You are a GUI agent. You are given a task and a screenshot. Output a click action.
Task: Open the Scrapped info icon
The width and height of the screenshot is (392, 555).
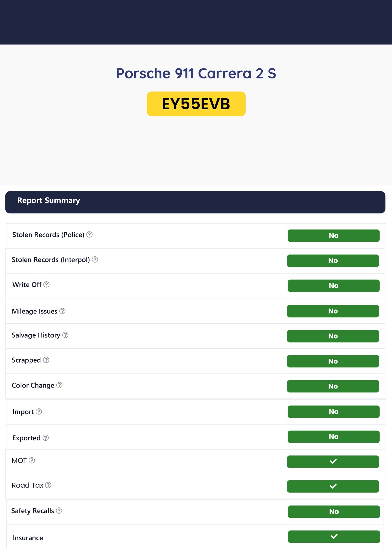click(46, 360)
